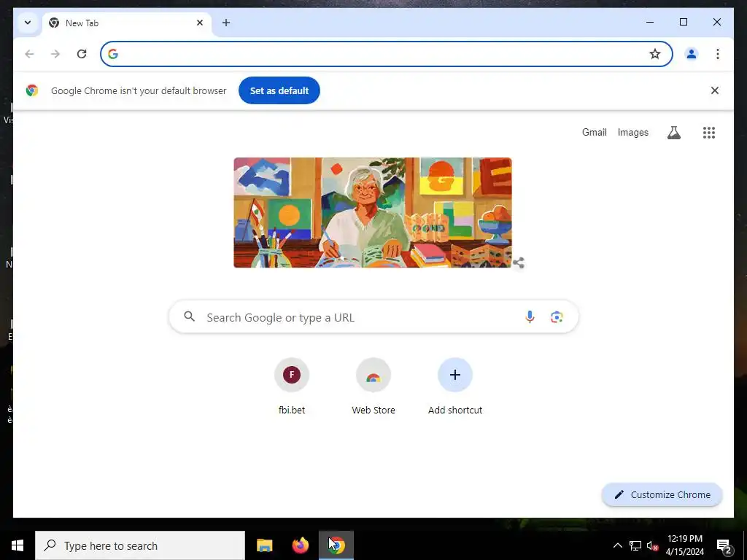The image size is (747, 560).
Task: Open a new tab with the plus button
Action: click(x=226, y=23)
